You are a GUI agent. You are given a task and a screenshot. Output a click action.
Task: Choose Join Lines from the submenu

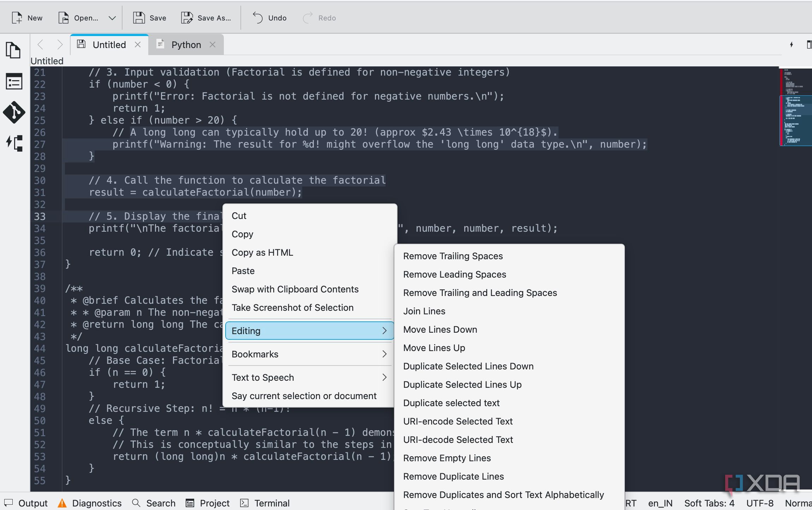[x=509, y=311]
